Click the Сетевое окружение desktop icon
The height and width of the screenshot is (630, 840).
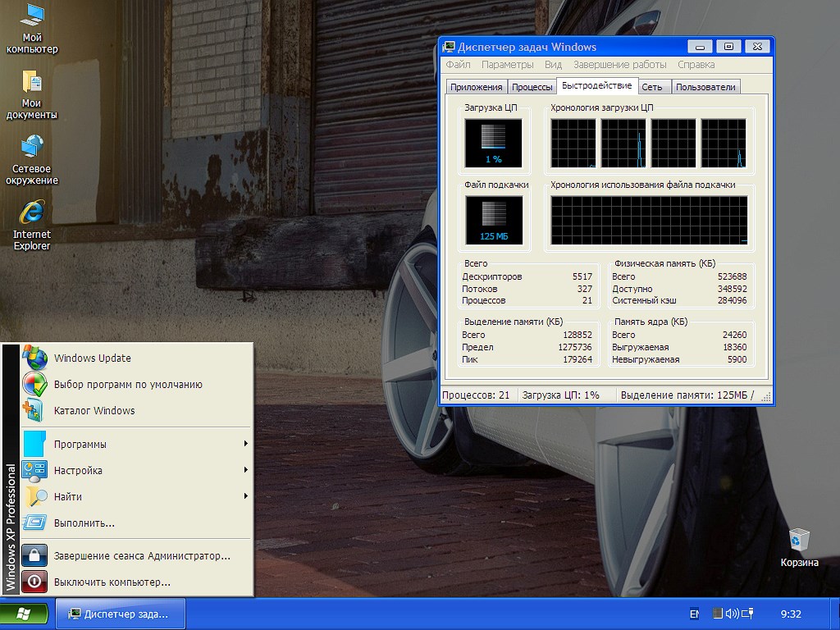click(x=32, y=148)
